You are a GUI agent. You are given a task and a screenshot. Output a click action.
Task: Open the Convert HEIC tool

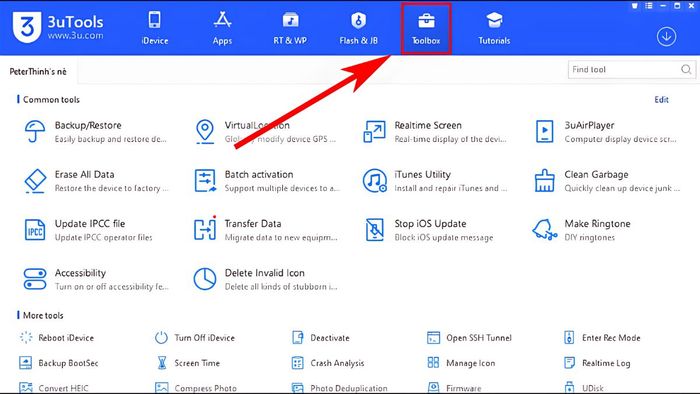pos(54,388)
